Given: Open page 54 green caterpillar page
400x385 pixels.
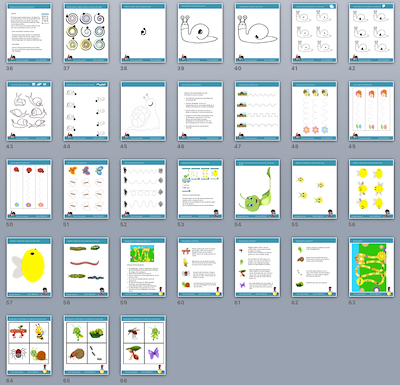Looking at the screenshot, I should tap(257, 189).
